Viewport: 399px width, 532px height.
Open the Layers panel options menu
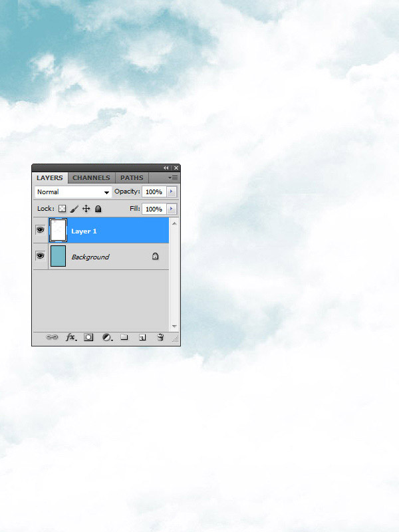[173, 178]
